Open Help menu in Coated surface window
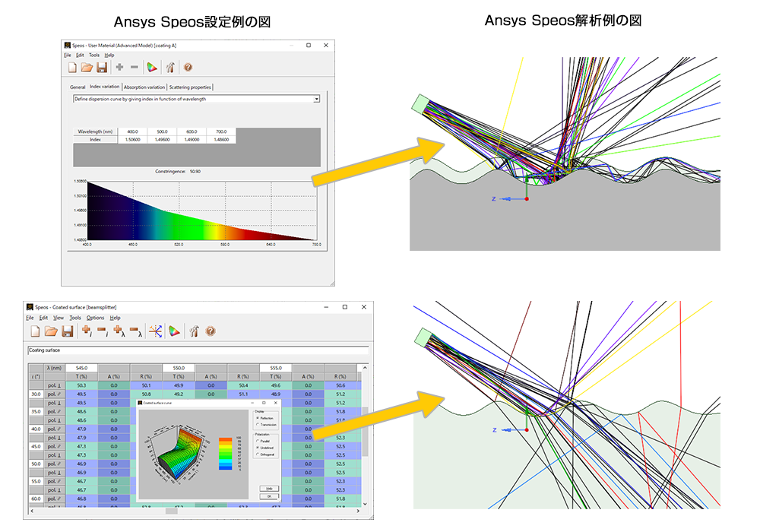 pyautogui.click(x=115, y=318)
